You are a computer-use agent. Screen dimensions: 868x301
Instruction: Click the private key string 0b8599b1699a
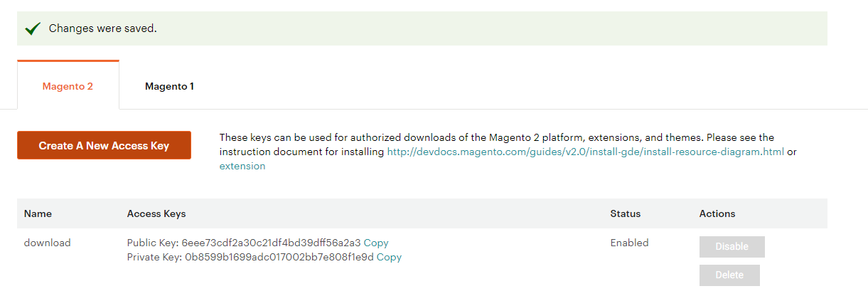point(279,257)
